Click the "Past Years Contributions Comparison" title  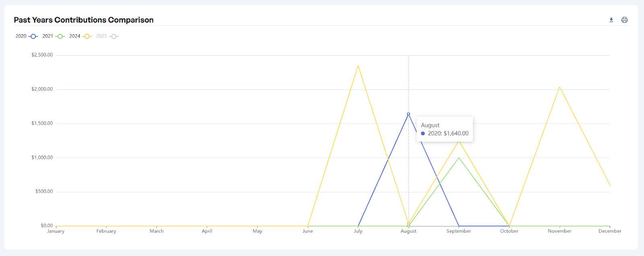pyautogui.click(x=84, y=20)
